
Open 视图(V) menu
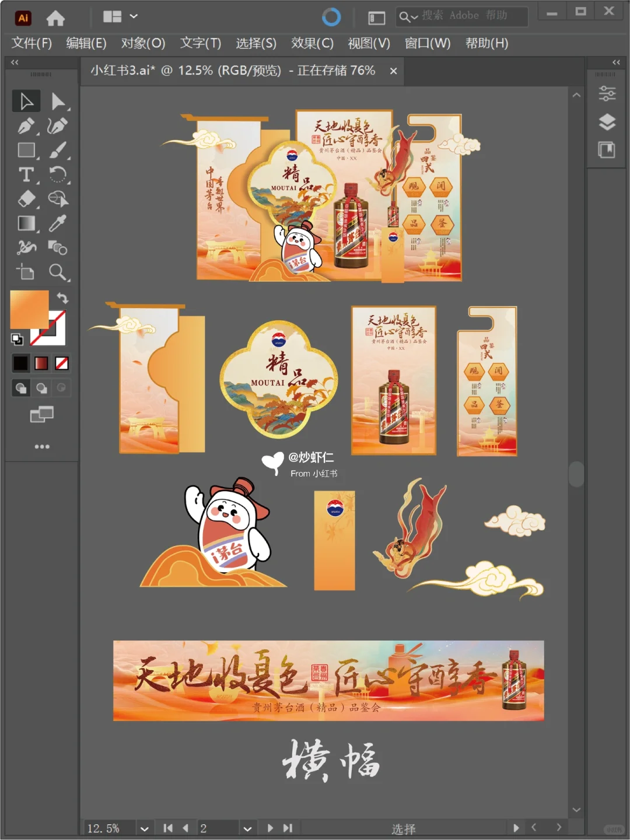(369, 43)
